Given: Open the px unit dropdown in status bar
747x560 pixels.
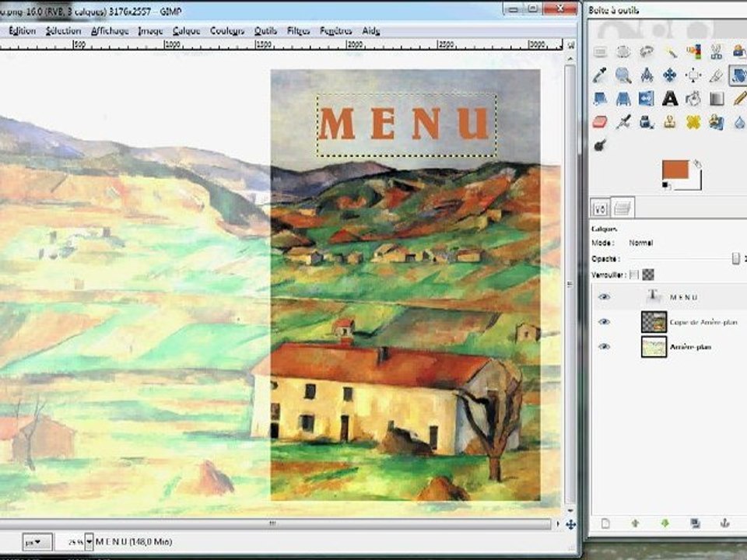Looking at the screenshot, I should pos(37,542).
